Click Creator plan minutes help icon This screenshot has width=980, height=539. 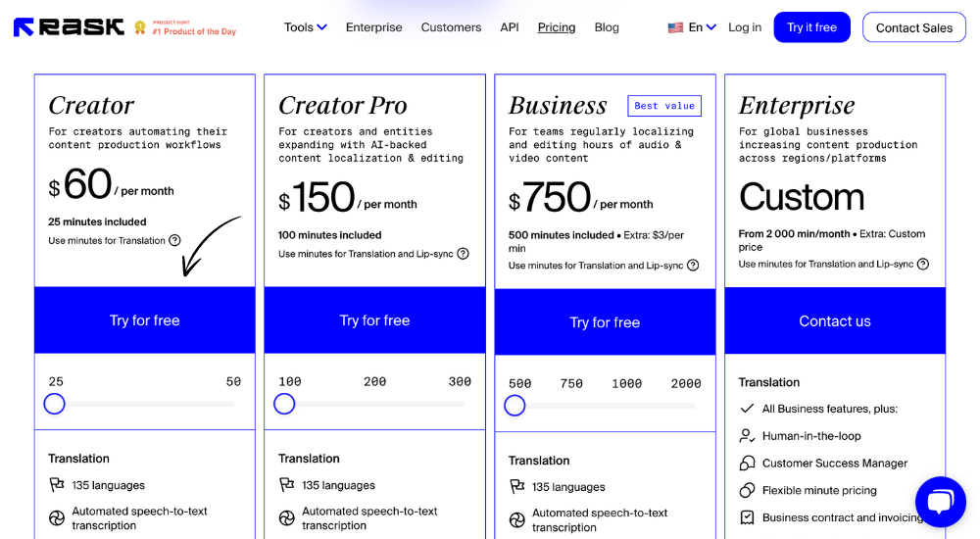tap(175, 240)
